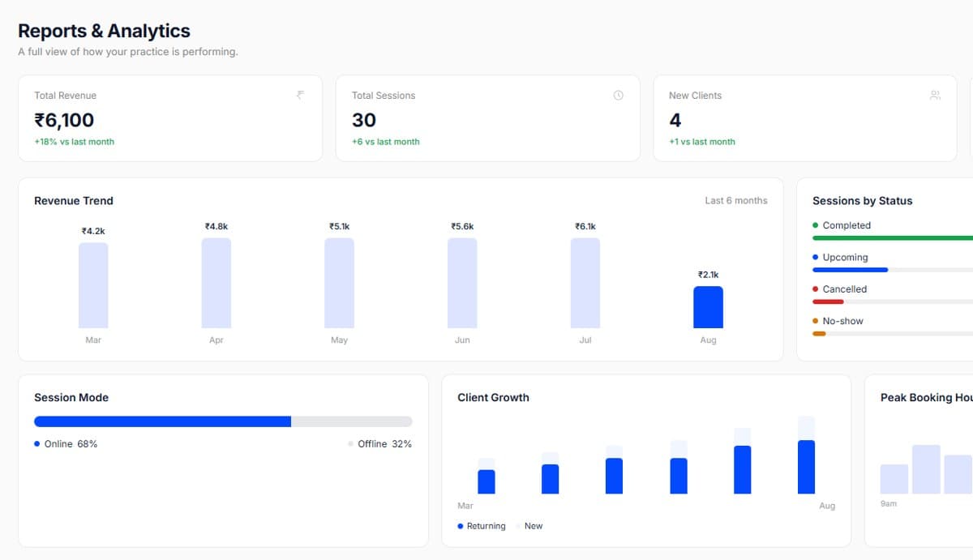Click the Reports & Analytics title

coord(104,31)
